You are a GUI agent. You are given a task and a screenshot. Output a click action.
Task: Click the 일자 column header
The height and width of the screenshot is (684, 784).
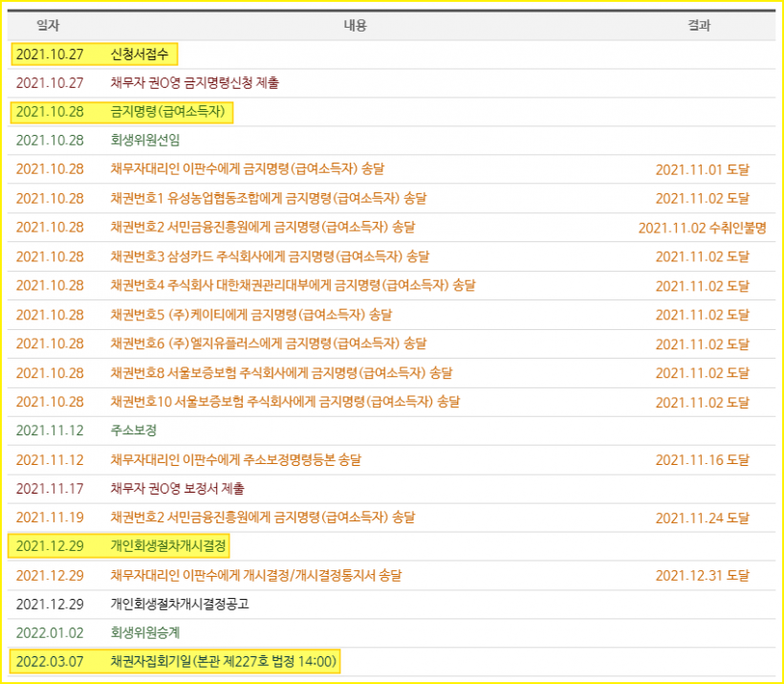(48, 26)
